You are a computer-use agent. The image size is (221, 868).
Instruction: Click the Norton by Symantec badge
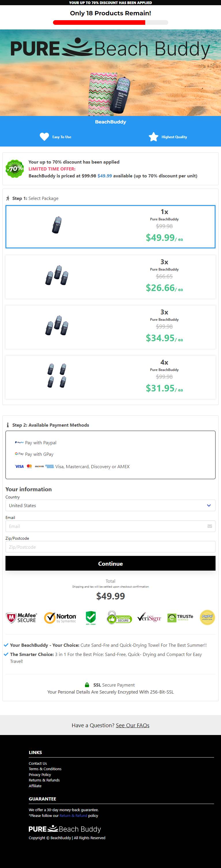point(60,618)
